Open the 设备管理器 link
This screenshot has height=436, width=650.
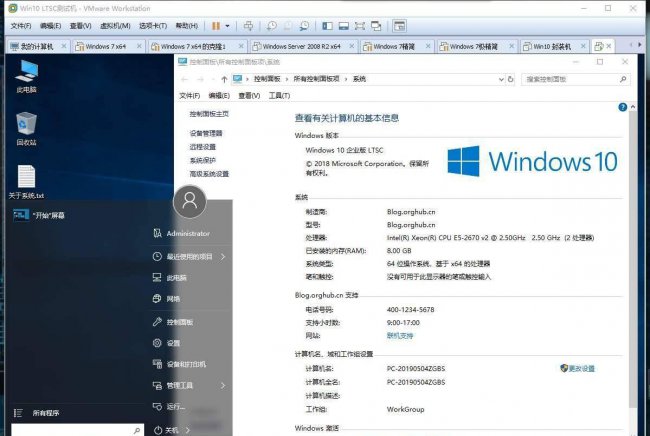coord(206,133)
